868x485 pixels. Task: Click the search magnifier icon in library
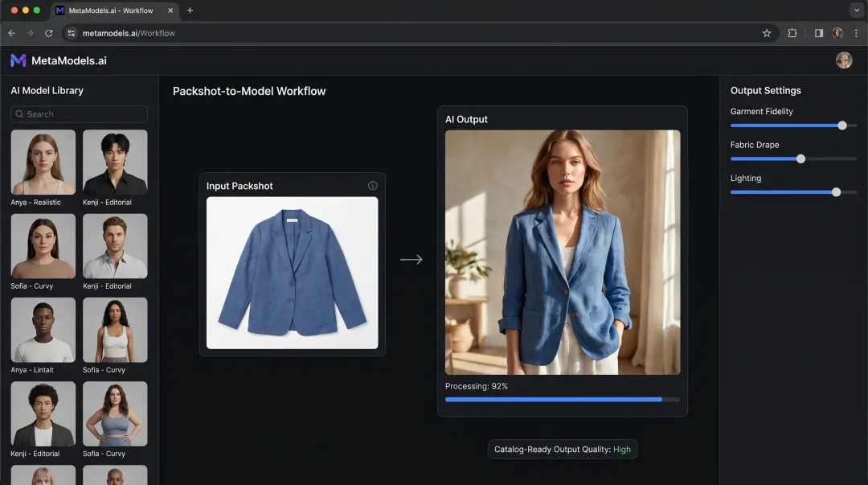click(19, 114)
